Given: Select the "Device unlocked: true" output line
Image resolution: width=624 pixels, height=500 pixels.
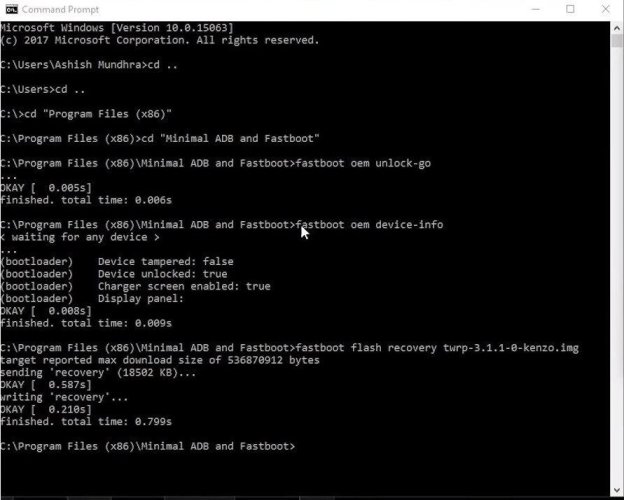Looking at the screenshot, I should click(x=162, y=274).
